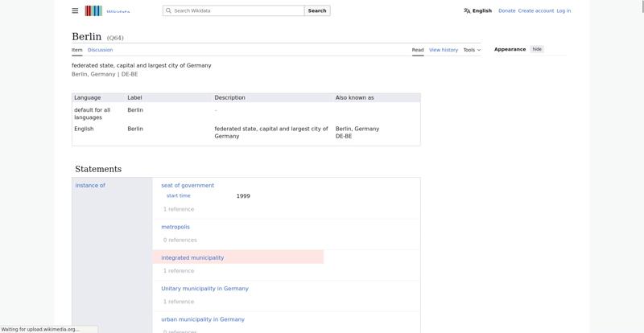Hide the Appearance panel
This screenshot has height=333, width=644.
(537, 49)
